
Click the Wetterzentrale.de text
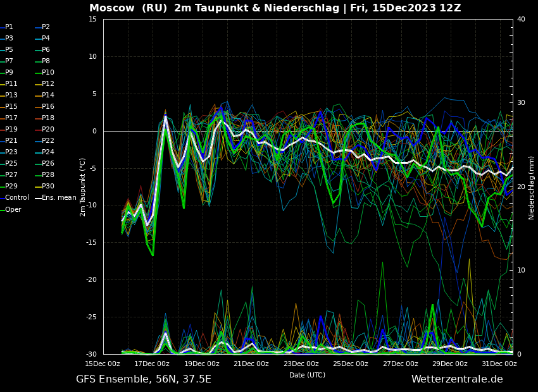[x=457, y=379]
